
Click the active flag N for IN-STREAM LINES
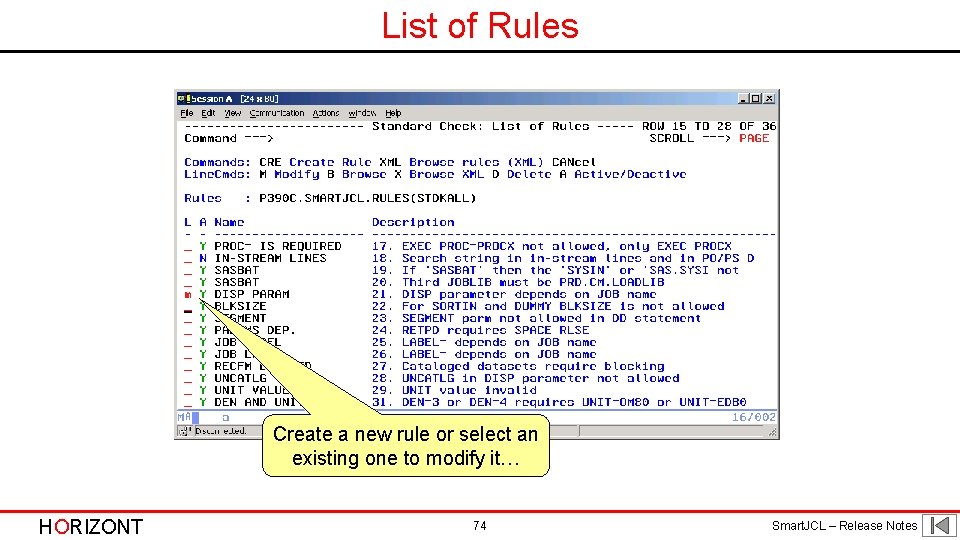203,258
